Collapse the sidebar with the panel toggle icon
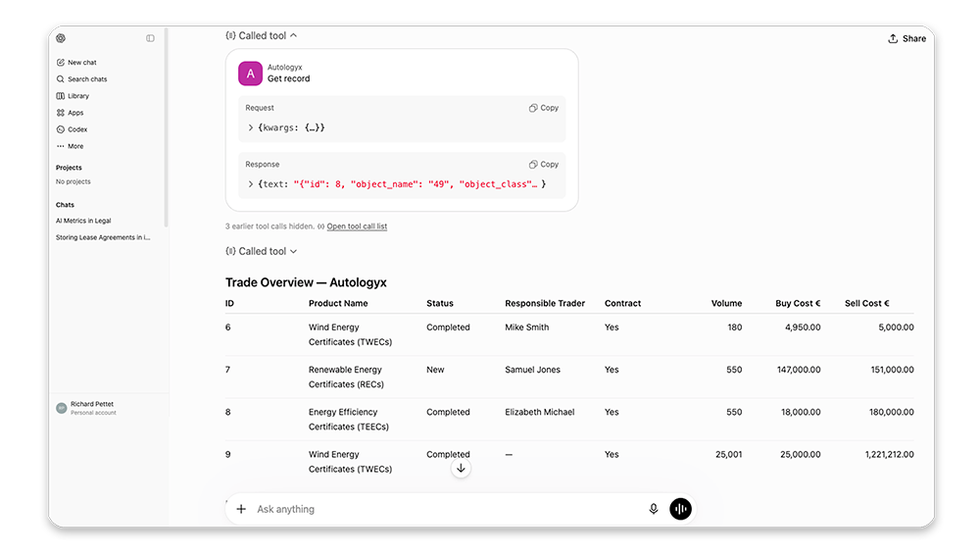The width and height of the screenshot is (980, 554). click(150, 38)
